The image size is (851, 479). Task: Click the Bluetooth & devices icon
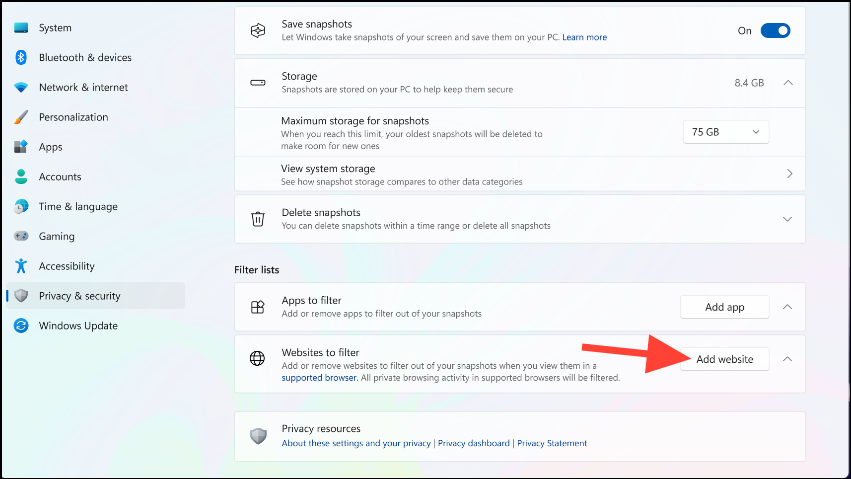tap(21, 58)
